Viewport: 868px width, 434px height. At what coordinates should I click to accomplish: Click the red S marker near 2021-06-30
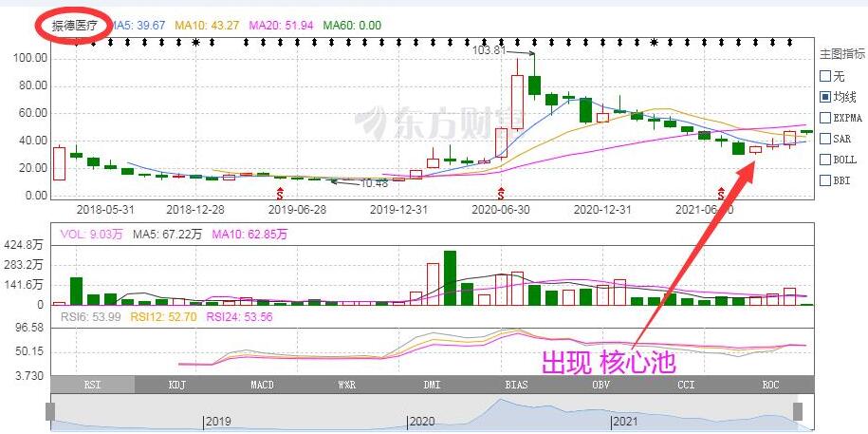(x=721, y=193)
